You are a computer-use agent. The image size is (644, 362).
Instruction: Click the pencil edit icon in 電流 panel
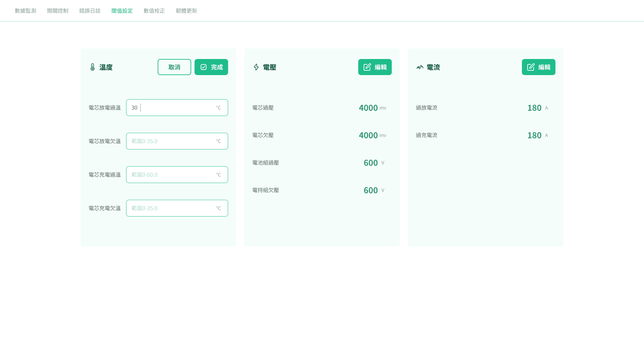tap(531, 67)
